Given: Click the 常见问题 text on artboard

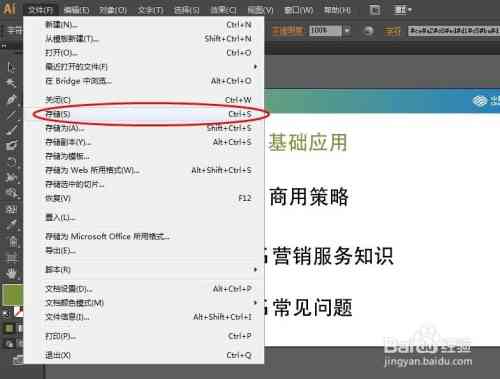Looking at the screenshot, I should [x=313, y=307].
